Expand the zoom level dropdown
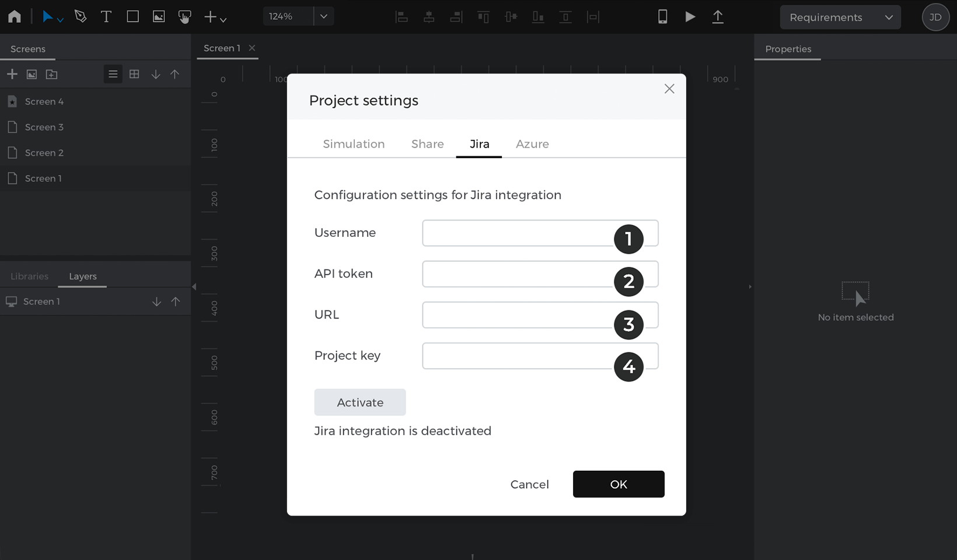The image size is (957, 560). click(x=324, y=16)
